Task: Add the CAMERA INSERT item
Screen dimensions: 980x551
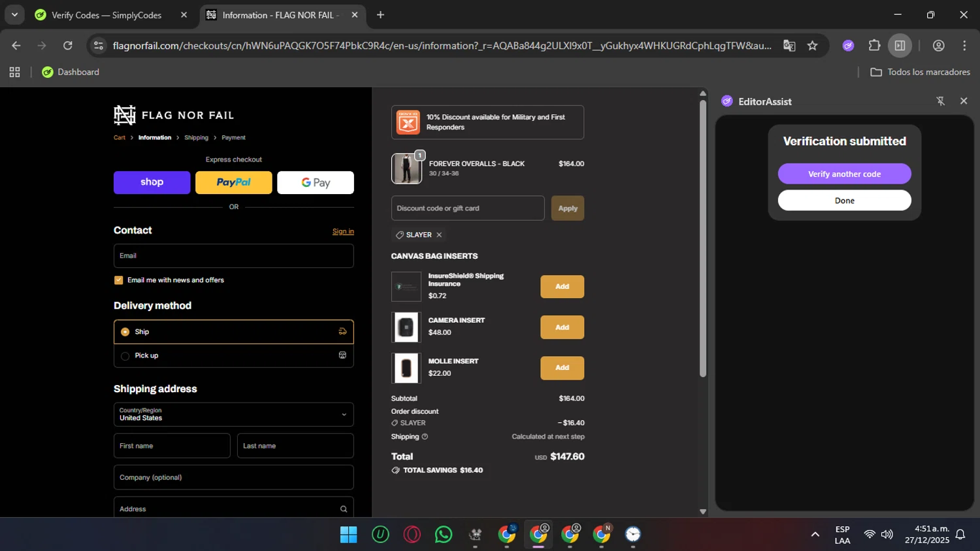Action: [562, 327]
